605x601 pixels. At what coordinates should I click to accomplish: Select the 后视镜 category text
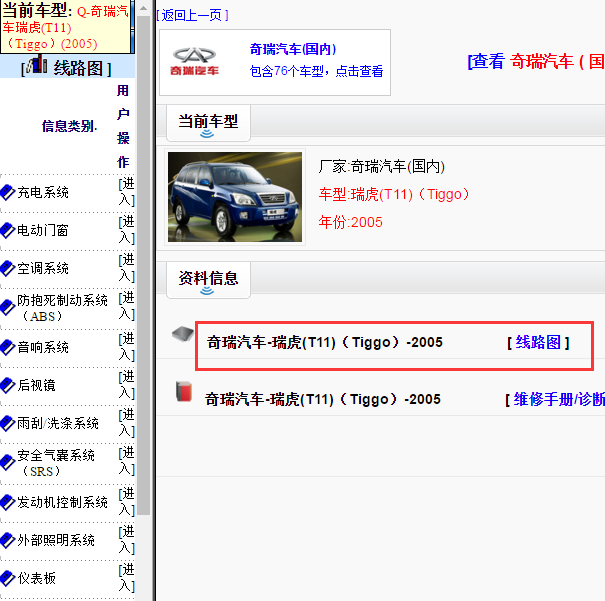pos(36,385)
